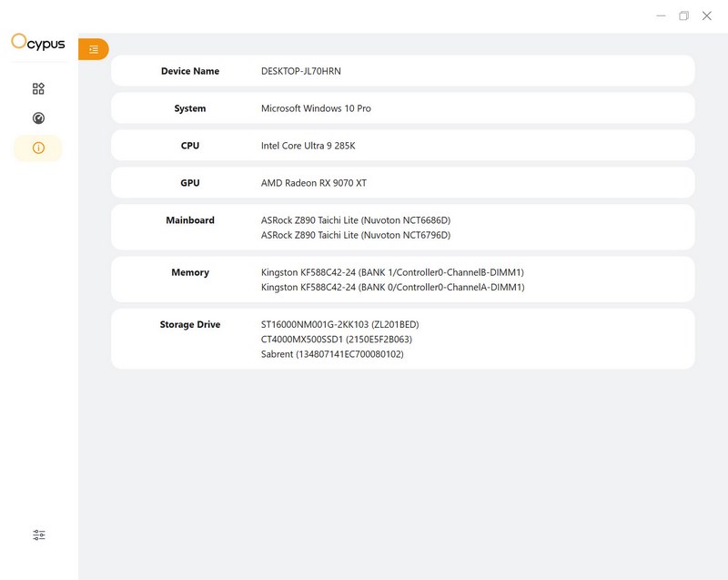The image size is (728, 580).
Task: Open the dashboard grid icon in sidebar
Action: click(x=38, y=89)
